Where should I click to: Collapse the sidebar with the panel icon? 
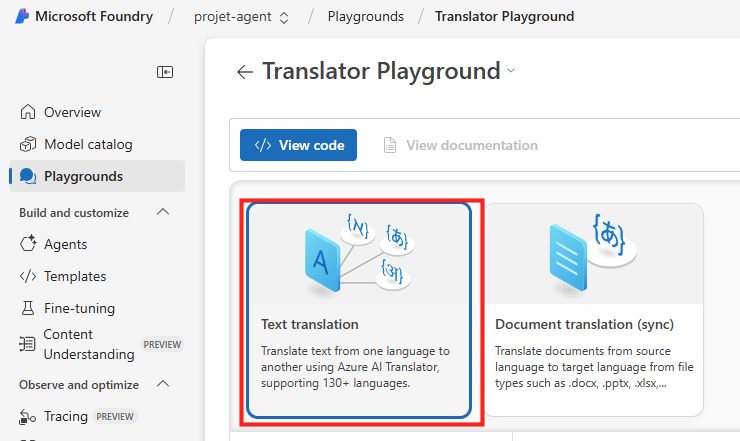point(165,72)
